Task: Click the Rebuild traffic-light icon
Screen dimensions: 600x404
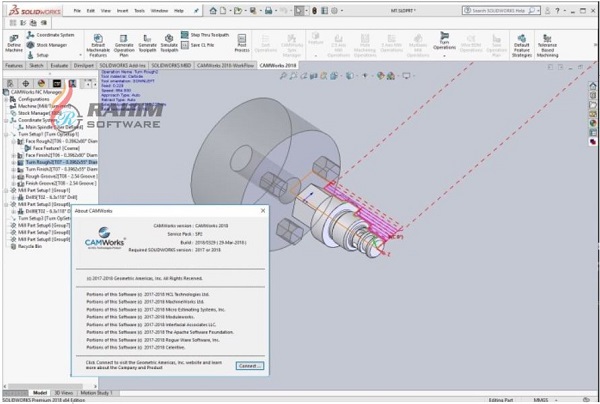Action: coord(314,11)
